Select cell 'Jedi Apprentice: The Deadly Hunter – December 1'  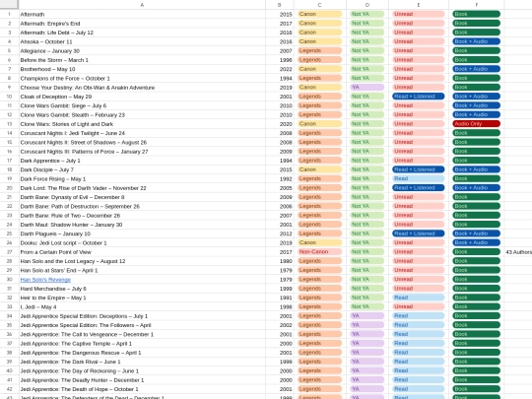coord(142,380)
